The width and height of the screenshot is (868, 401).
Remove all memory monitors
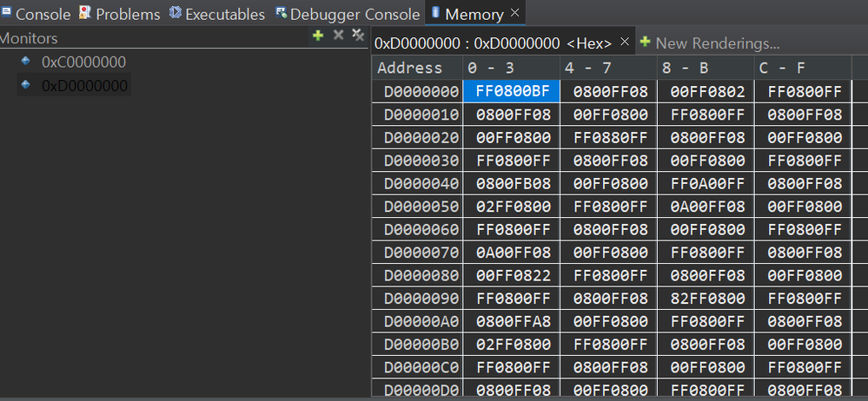pyautogui.click(x=358, y=36)
